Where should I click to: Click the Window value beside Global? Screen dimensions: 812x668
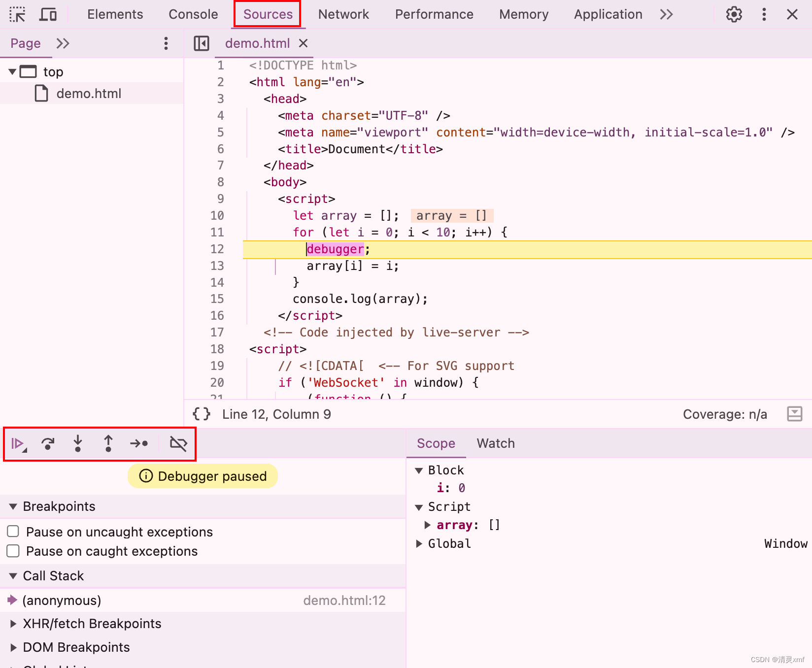(x=786, y=544)
